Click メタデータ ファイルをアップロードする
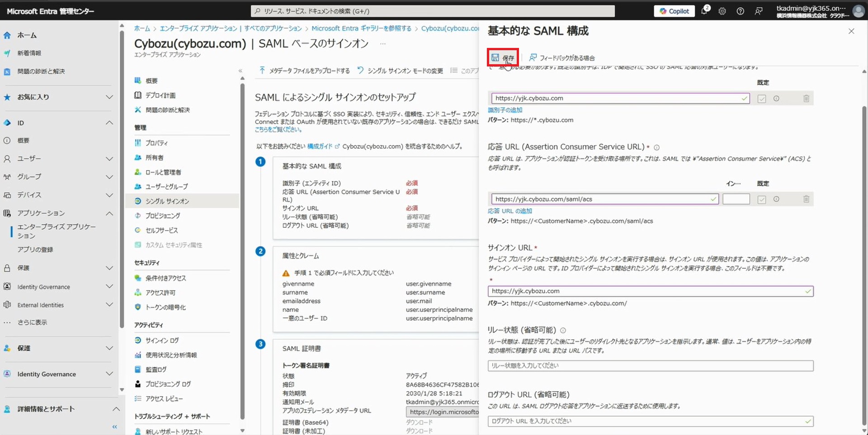Image resolution: width=868 pixels, height=435 pixels. click(x=304, y=71)
